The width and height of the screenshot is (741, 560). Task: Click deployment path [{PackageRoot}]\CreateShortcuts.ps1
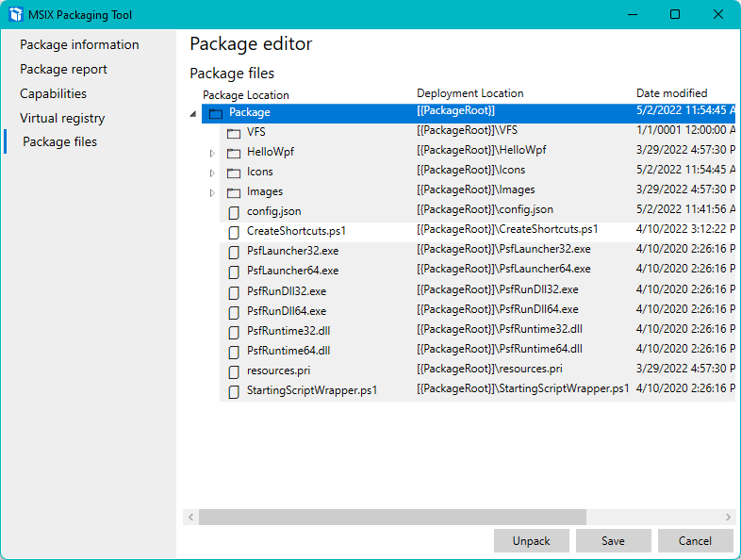click(x=507, y=229)
